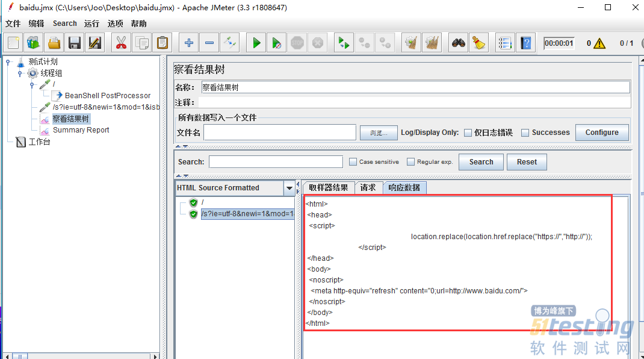The image size is (644, 359).
Task: Enable the Case sensitive checkbox
Action: tap(353, 161)
